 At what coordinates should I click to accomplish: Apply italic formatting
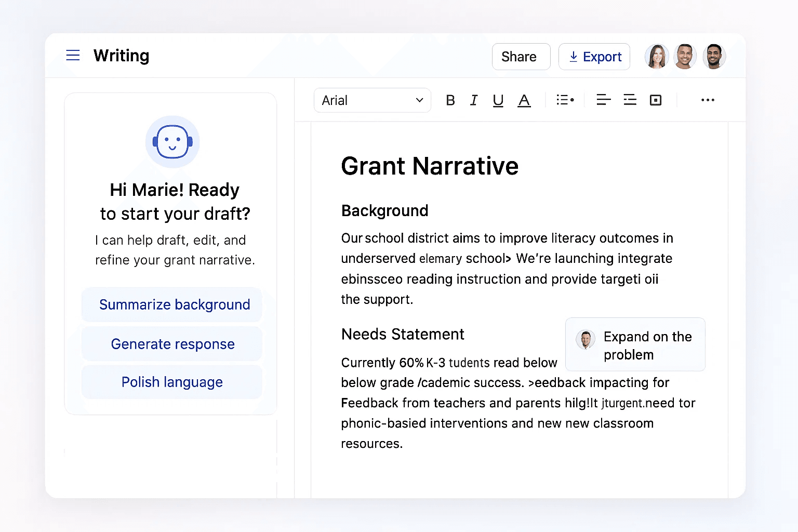click(473, 100)
